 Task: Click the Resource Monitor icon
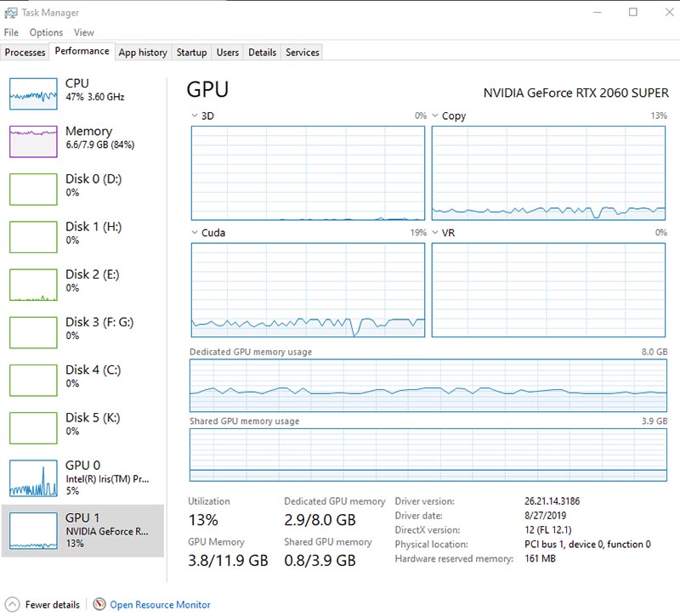pyautogui.click(x=99, y=604)
